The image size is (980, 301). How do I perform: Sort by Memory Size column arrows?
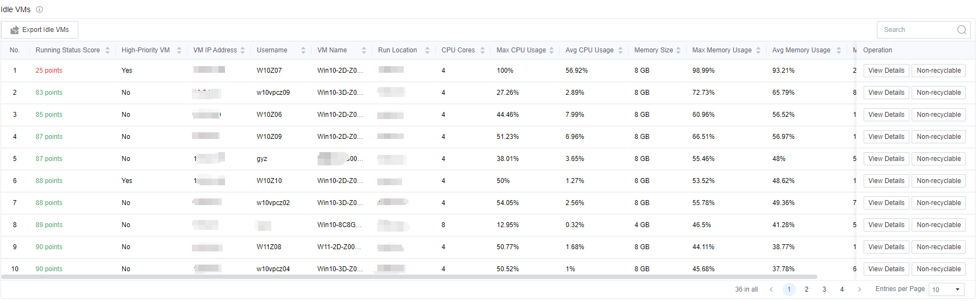678,50
